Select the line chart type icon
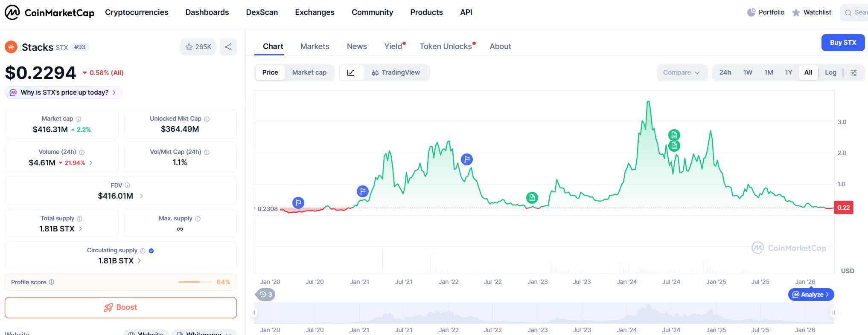Screen dimensions: 868x335 coord(351,73)
